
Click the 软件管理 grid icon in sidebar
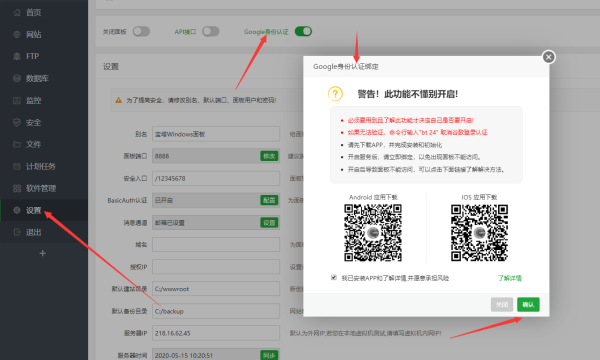point(17,188)
